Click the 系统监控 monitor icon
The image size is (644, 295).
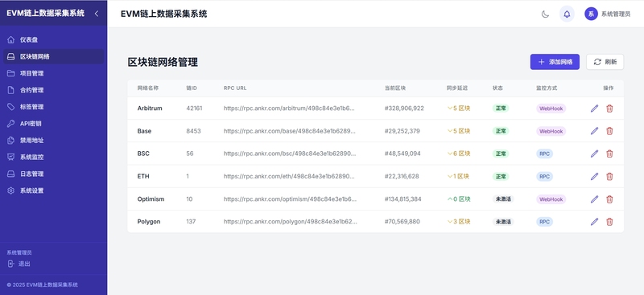click(11, 157)
